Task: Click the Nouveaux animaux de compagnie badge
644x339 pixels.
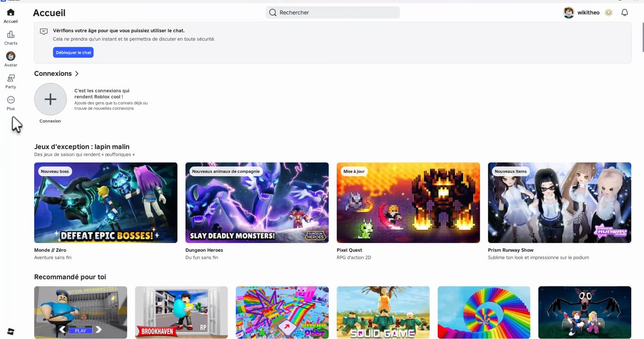Action: tap(226, 172)
